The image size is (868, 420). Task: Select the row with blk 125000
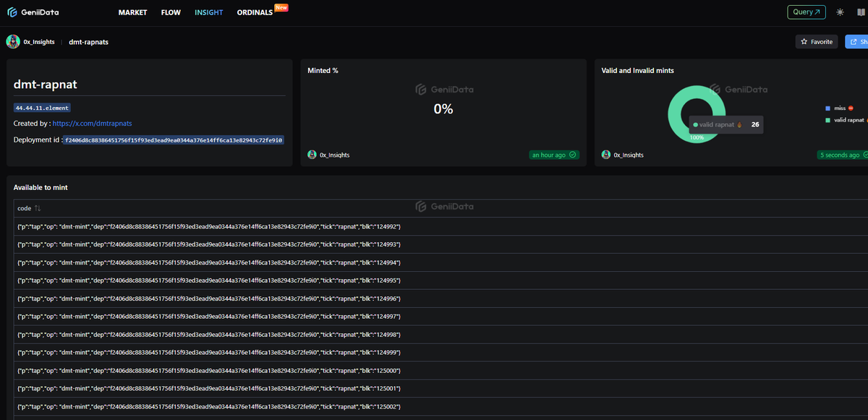pos(441,371)
